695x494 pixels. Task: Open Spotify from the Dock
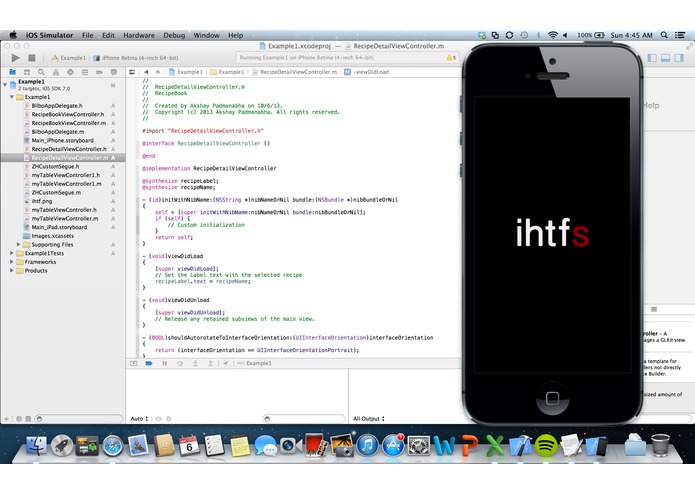pos(546,445)
